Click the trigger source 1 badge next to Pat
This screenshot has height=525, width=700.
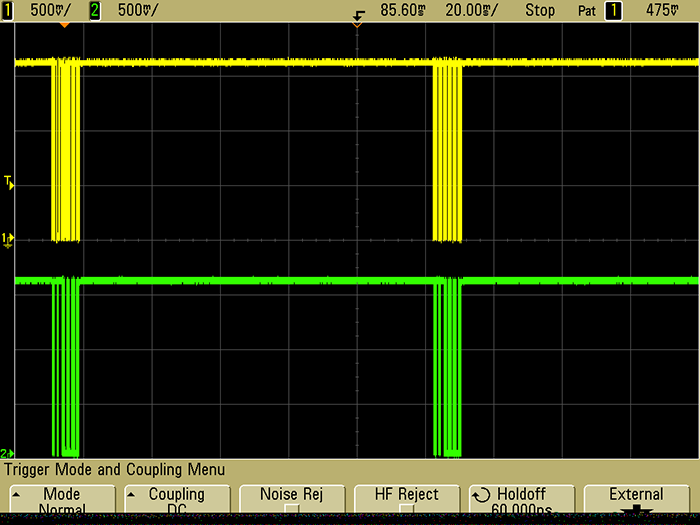(612, 10)
